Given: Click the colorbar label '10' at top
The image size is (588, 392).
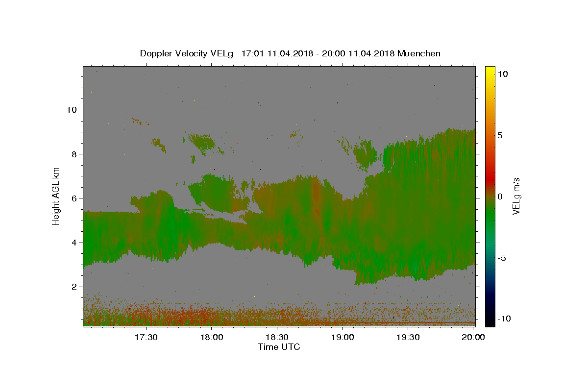Looking at the screenshot, I should coord(503,74).
